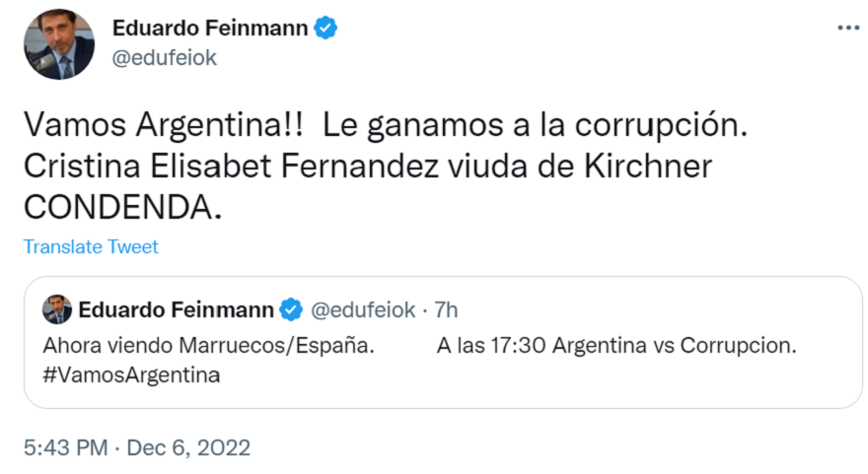Click the 5:43 PM tweet time
The height and width of the screenshot is (474, 868).
tap(65, 447)
